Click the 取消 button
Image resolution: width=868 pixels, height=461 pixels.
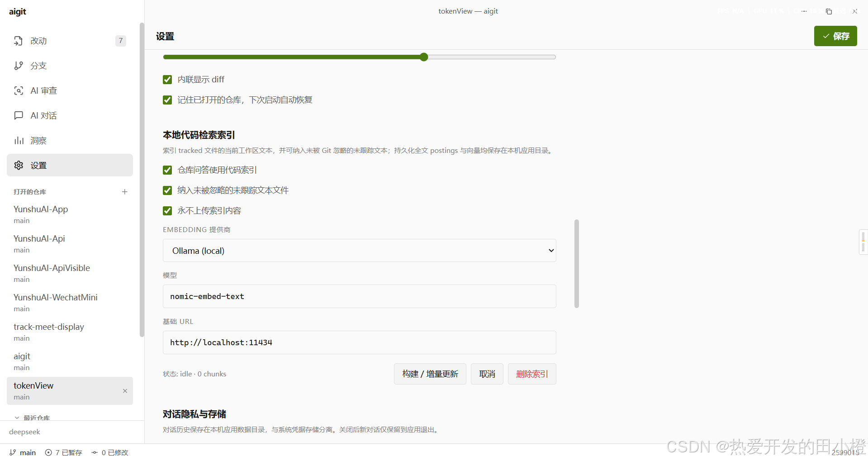(x=487, y=374)
